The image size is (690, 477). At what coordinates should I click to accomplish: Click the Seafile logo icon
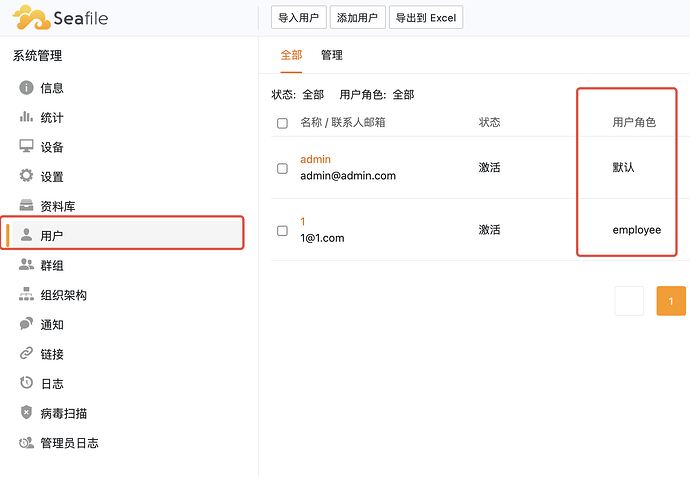(33, 18)
